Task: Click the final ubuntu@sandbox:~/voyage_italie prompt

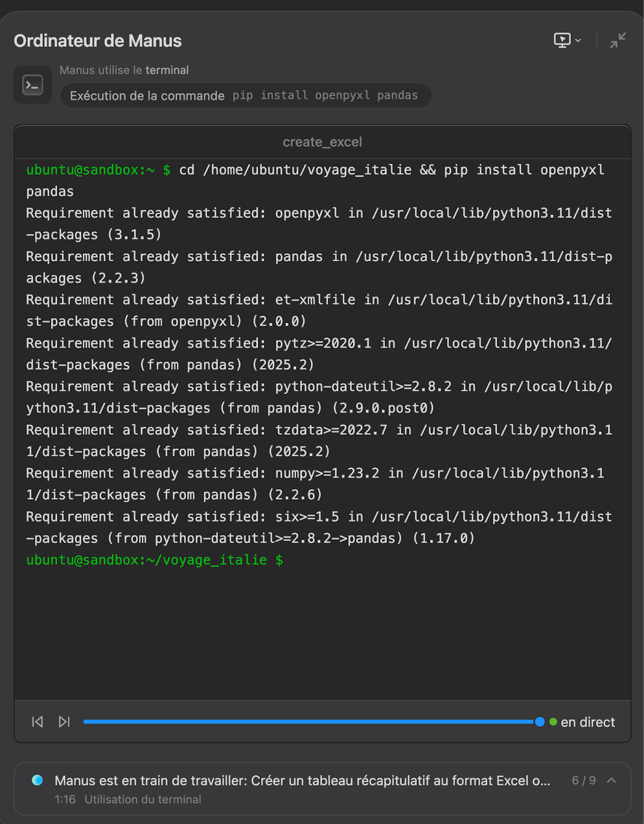Action: point(155,560)
